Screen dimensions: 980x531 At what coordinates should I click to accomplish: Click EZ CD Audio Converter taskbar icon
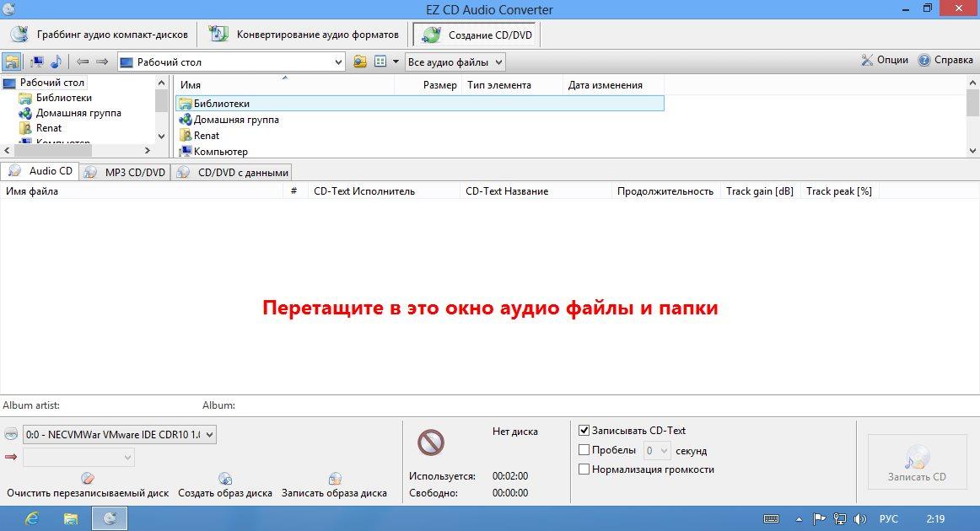click(x=110, y=518)
